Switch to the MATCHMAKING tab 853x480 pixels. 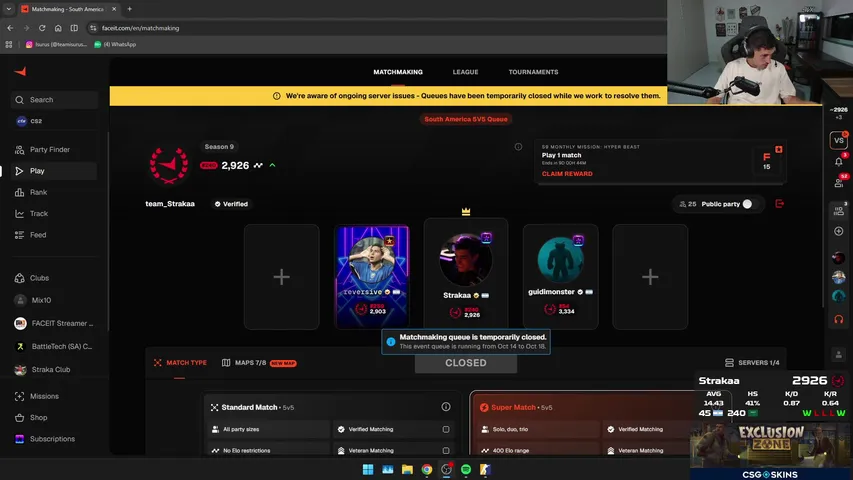[x=398, y=72]
